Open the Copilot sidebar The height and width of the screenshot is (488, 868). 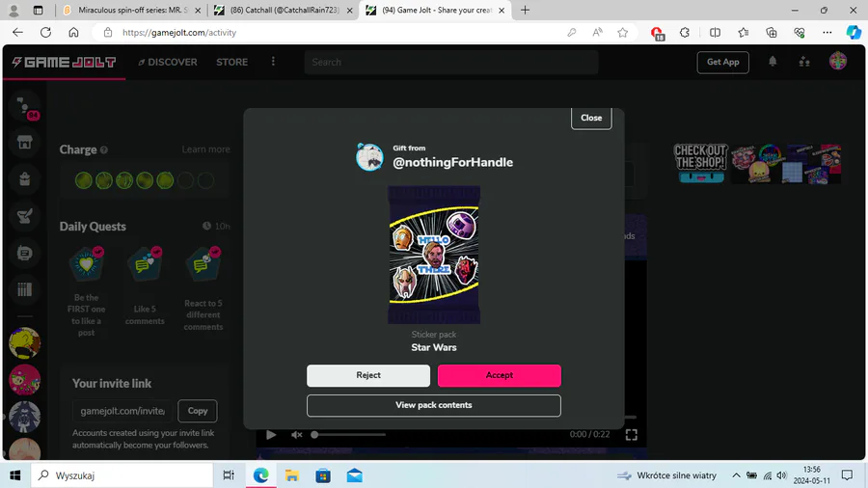point(854,33)
